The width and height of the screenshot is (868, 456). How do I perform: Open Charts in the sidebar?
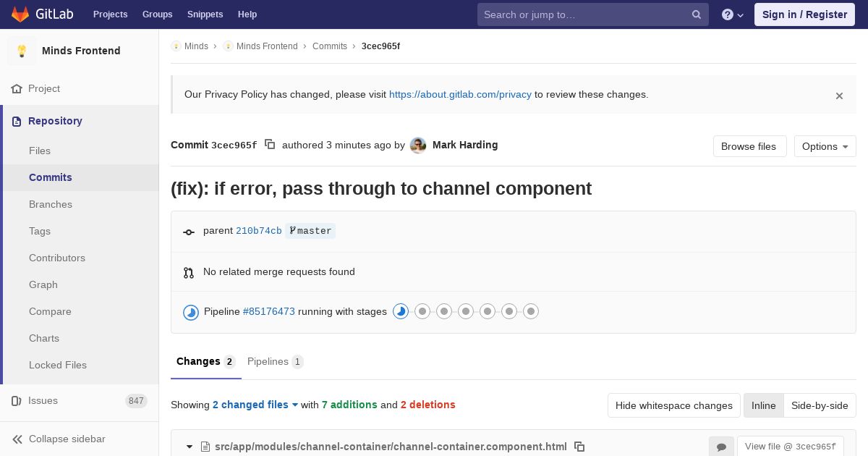coord(44,338)
